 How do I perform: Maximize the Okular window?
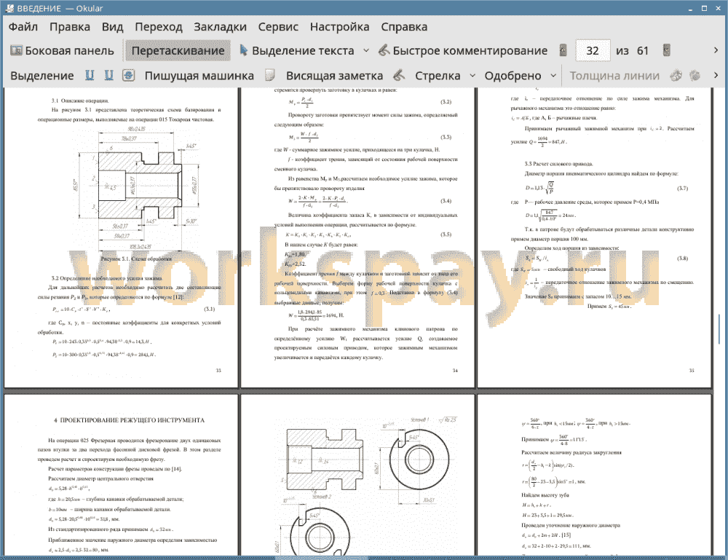click(x=704, y=8)
